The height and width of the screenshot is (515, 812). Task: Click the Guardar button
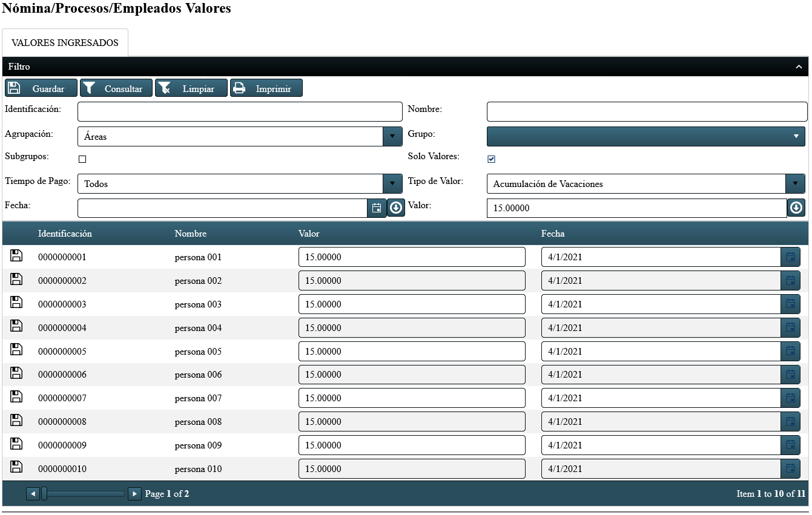[41, 88]
